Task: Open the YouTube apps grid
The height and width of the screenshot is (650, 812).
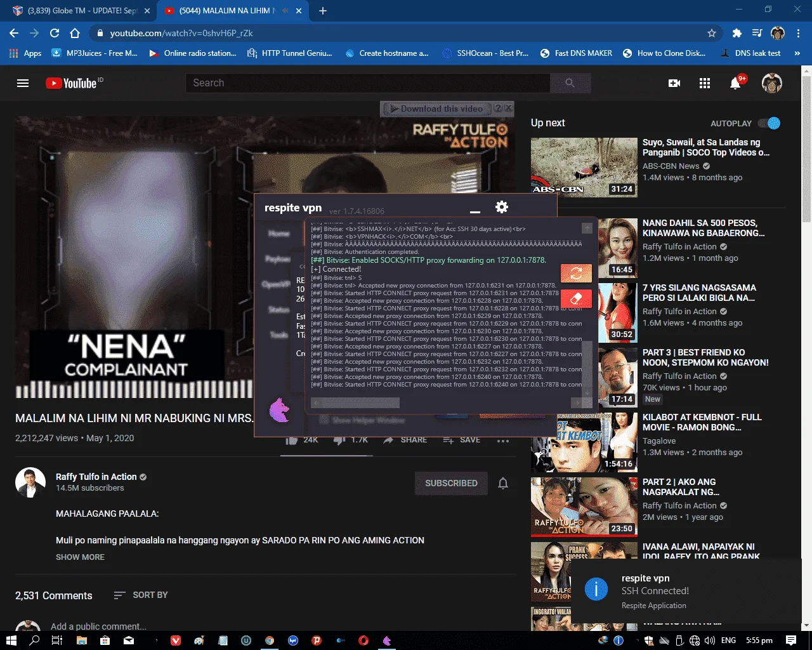Action: coord(704,83)
